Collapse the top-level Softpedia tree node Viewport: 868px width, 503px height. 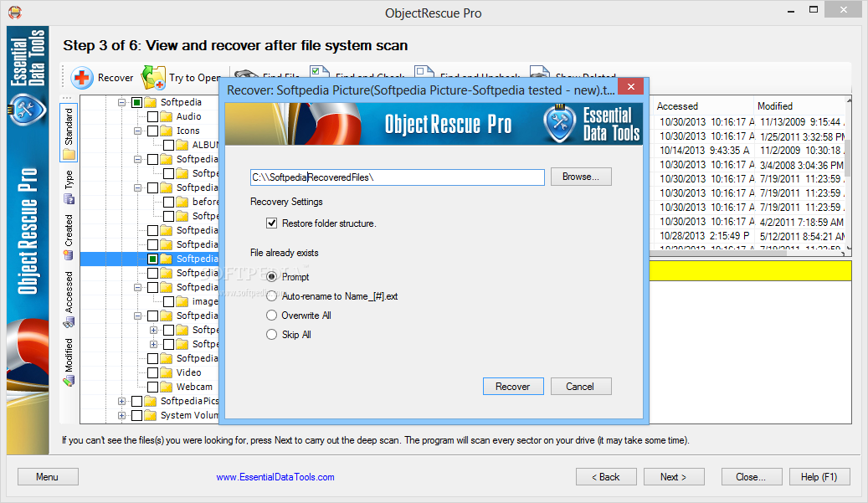121,102
